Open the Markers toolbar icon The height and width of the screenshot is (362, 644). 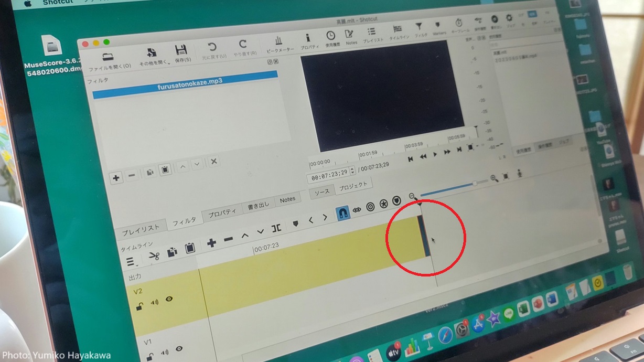[x=438, y=28]
